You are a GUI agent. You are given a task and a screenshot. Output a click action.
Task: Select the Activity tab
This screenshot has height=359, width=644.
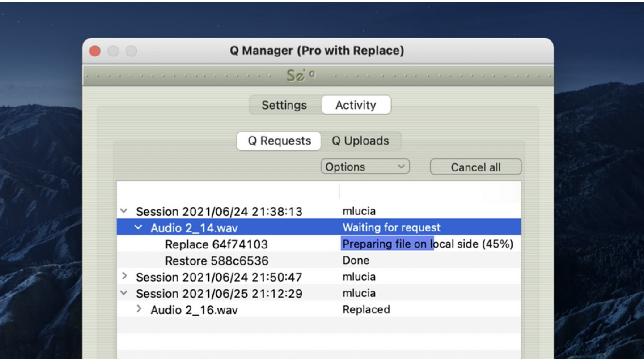click(356, 105)
